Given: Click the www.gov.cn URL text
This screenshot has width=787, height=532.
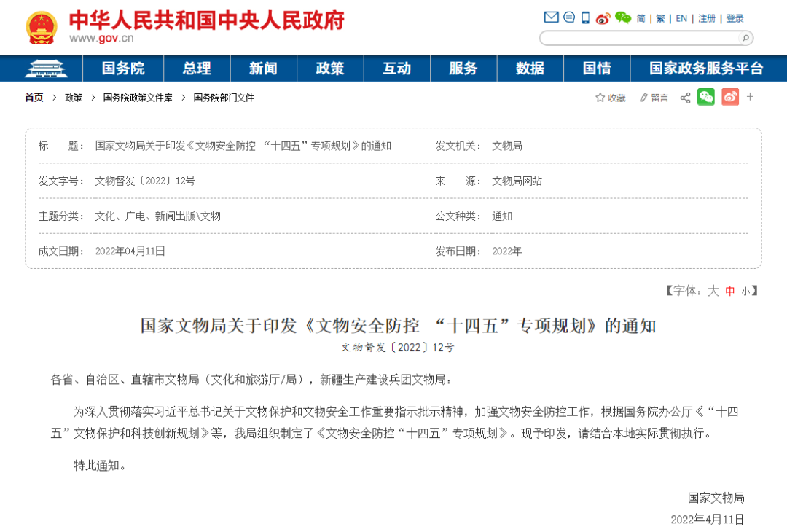Looking at the screenshot, I should coord(101,39).
